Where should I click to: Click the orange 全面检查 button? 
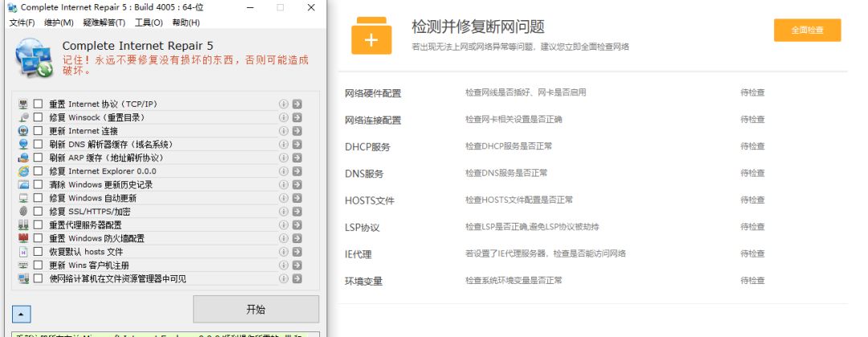click(807, 30)
